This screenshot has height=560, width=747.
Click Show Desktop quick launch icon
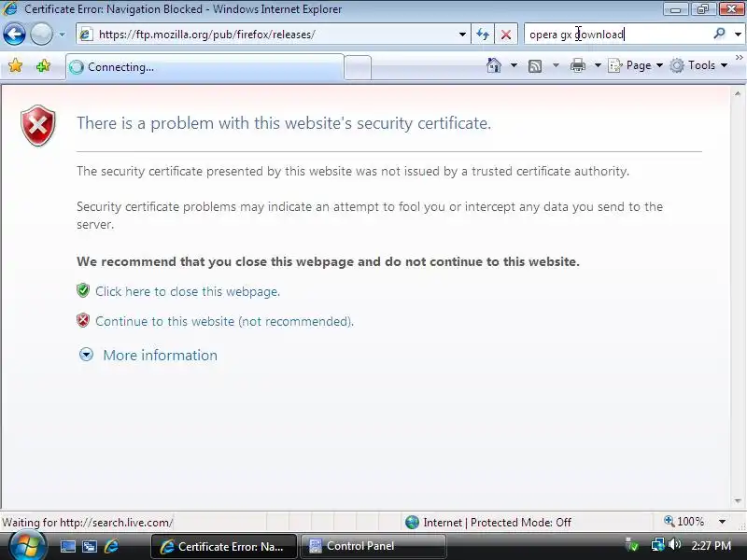(x=67, y=546)
